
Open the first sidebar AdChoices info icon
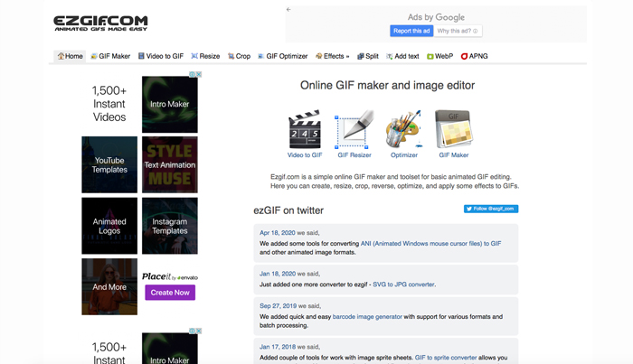[x=193, y=74]
